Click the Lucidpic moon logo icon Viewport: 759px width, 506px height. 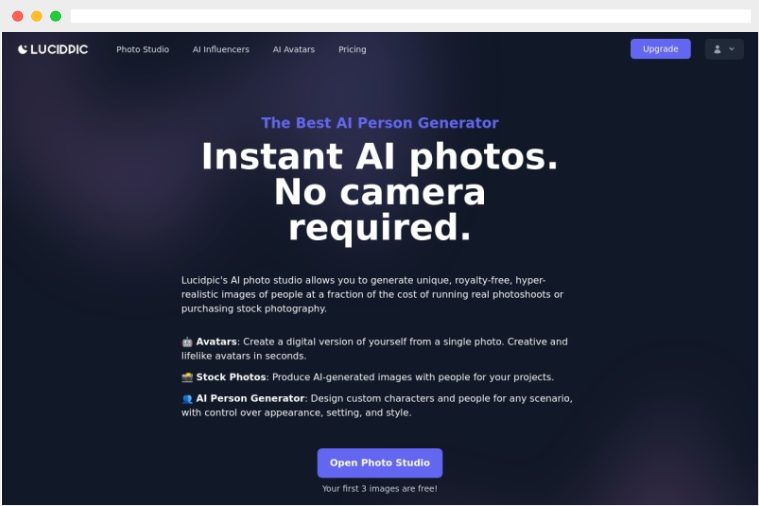coord(22,49)
